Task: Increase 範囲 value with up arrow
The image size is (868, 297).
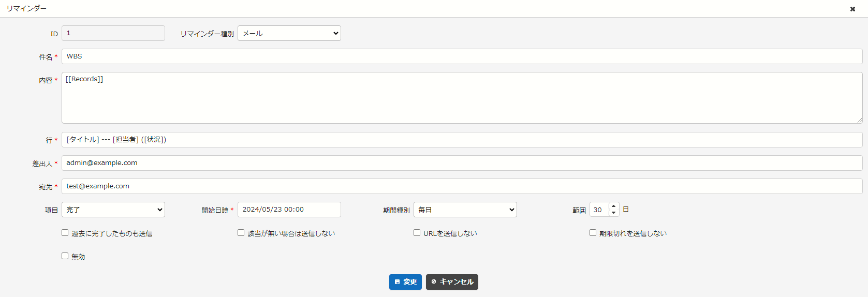Action: (x=614, y=206)
